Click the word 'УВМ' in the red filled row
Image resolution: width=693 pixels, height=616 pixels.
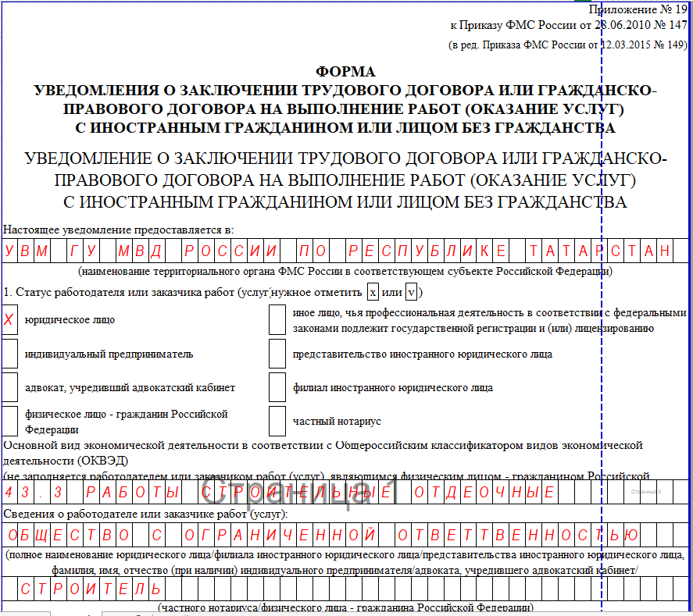click(26, 251)
